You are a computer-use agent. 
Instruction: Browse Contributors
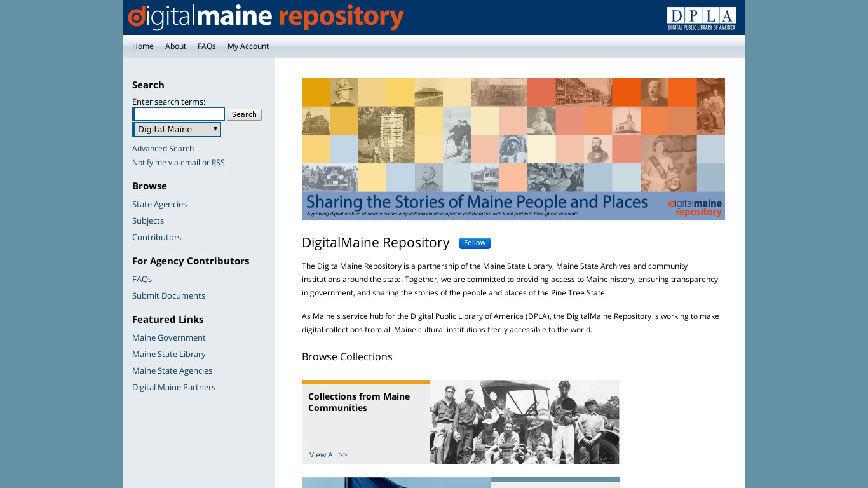(x=156, y=238)
